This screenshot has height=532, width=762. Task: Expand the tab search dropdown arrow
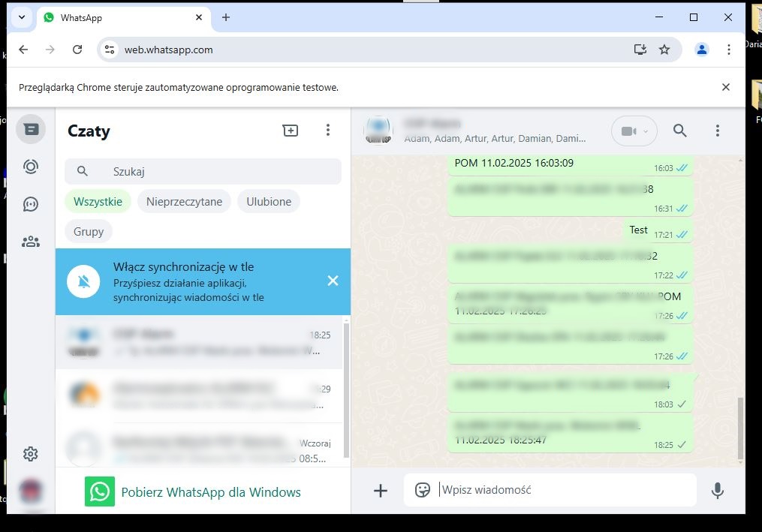(x=22, y=17)
